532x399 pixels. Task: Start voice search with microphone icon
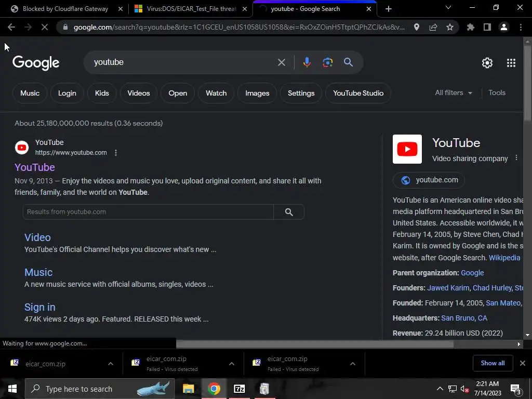click(x=307, y=62)
